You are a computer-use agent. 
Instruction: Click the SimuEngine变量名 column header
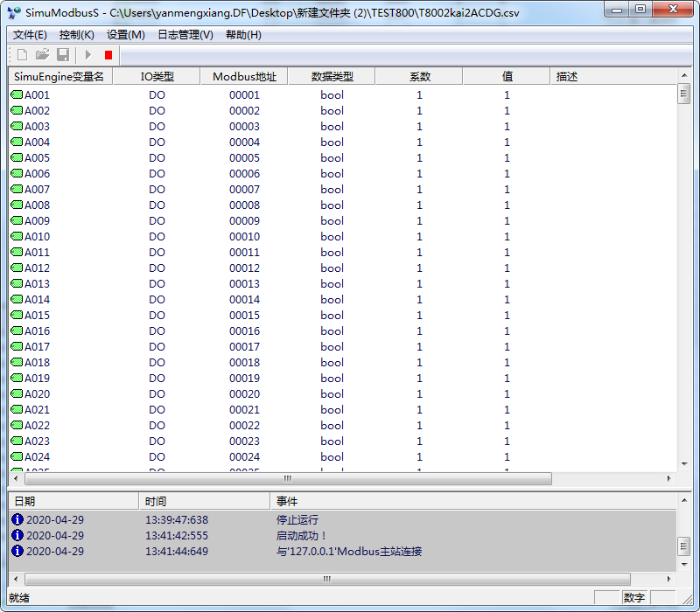click(x=59, y=77)
